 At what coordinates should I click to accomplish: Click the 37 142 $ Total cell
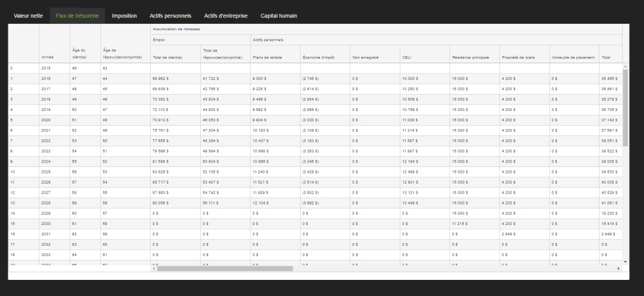(x=611, y=120)
